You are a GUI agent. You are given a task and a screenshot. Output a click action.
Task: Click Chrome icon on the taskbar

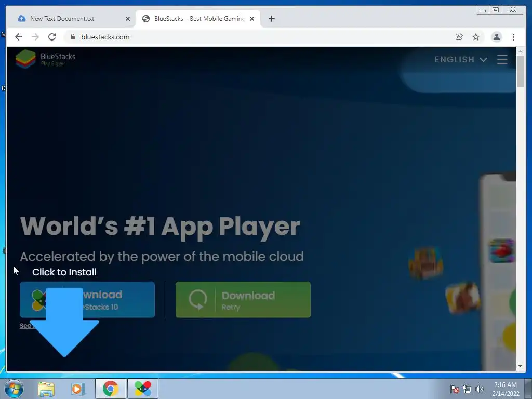pos(111,389)
